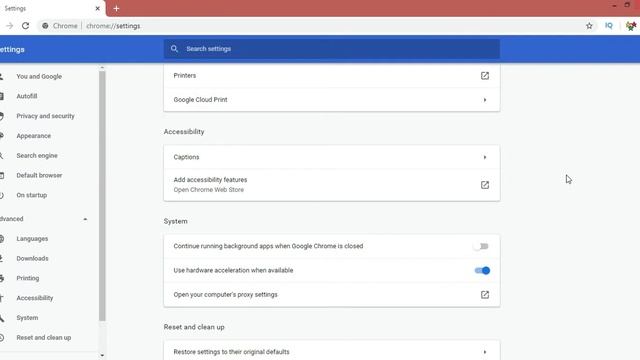Open Search engine settings
Viewport: 640px width, 360px height.
point(37,156)
